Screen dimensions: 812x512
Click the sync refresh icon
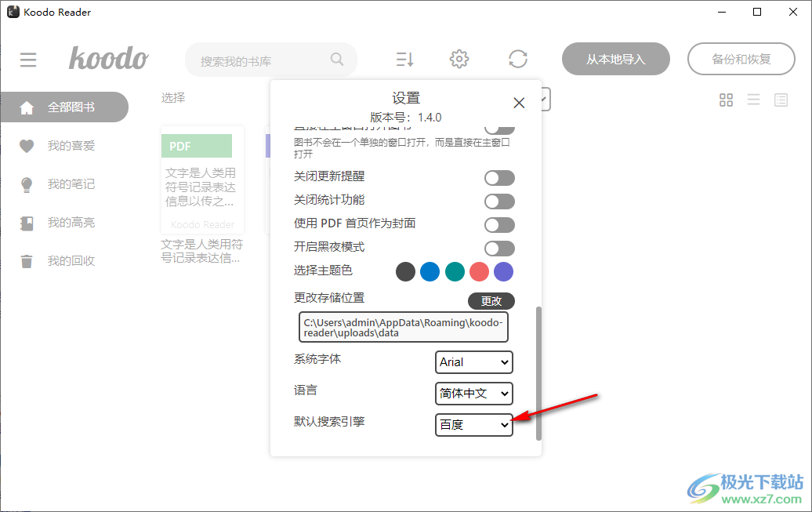tap(518, 59)
